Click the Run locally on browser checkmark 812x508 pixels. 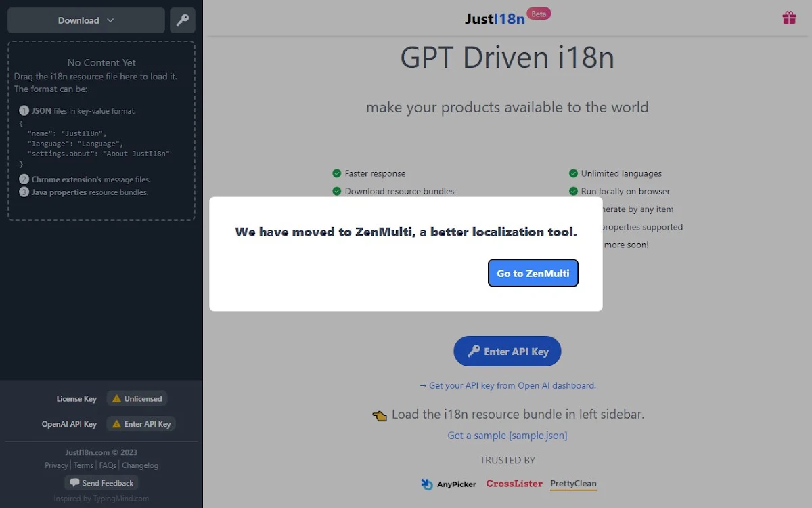pyautogui.click(x=573, y=191)
